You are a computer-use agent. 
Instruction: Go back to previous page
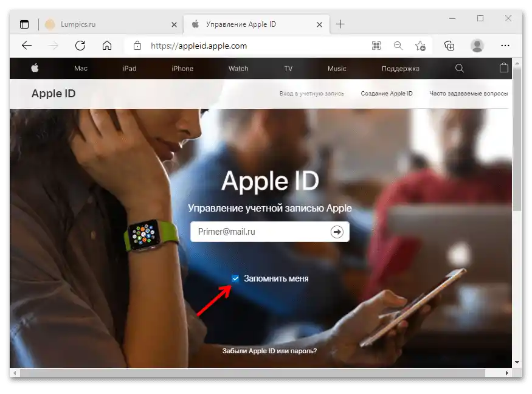click(27, 46)
